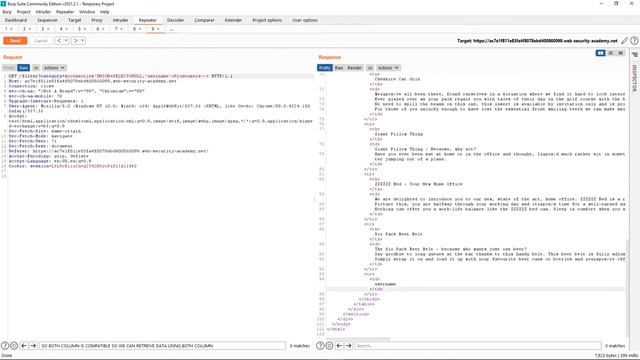The height and width of the screenshot is (360, 640).
Task: Select Repeater tab number 5
Action: 82,29
